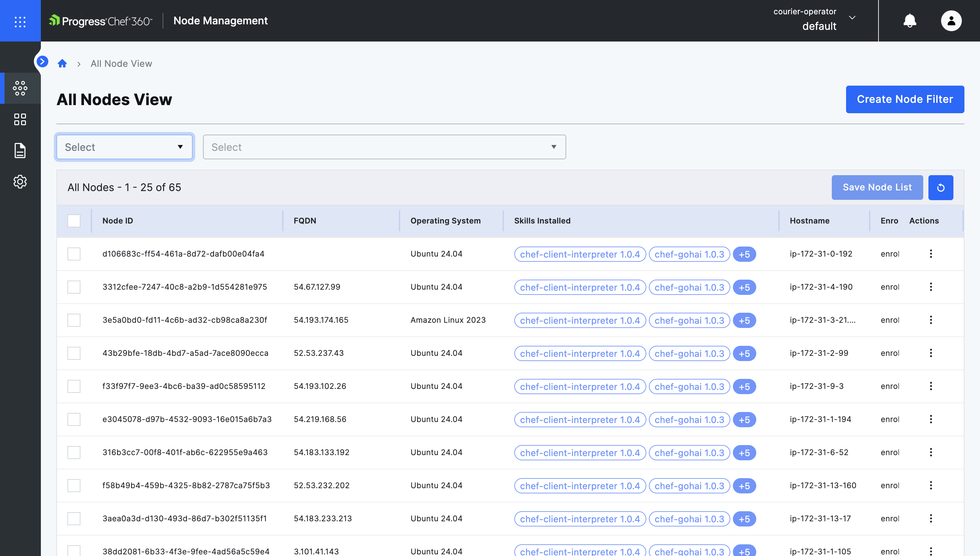Open the settings gear in sidebar
This screenshot has height=556, width=980.
point(20,181)
